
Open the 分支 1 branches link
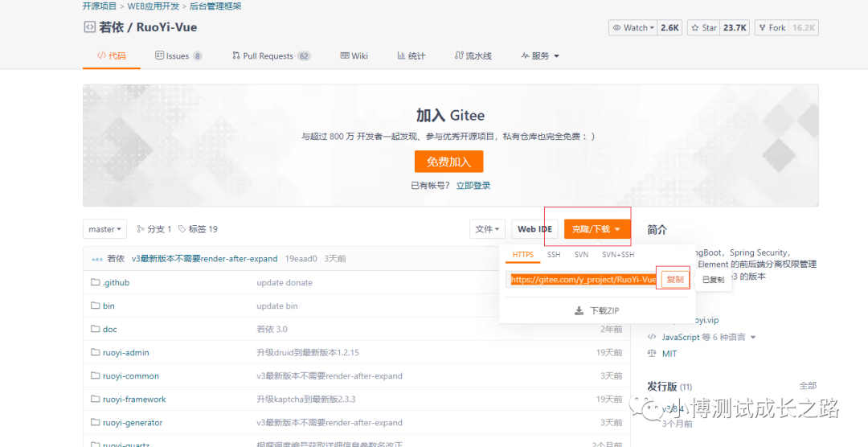coord(154,229)
